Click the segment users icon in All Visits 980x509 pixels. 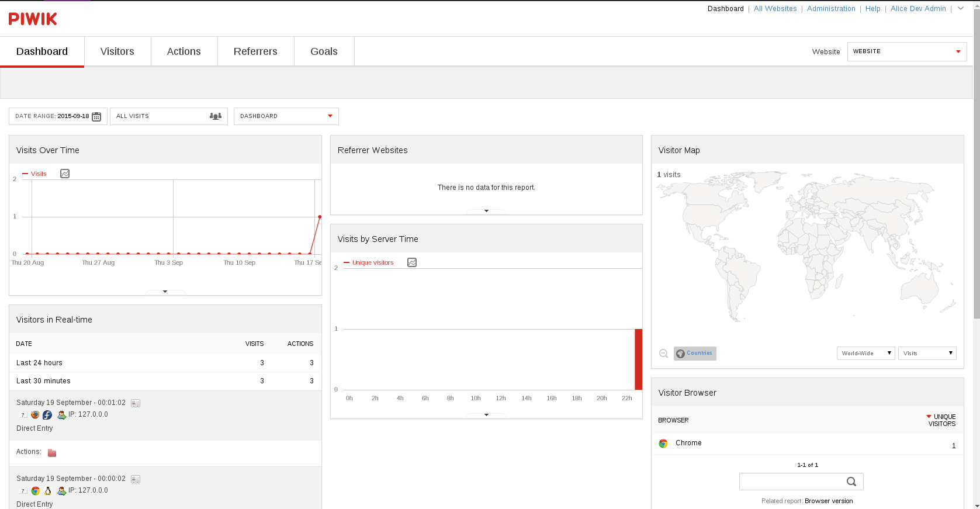coord(216,116)
